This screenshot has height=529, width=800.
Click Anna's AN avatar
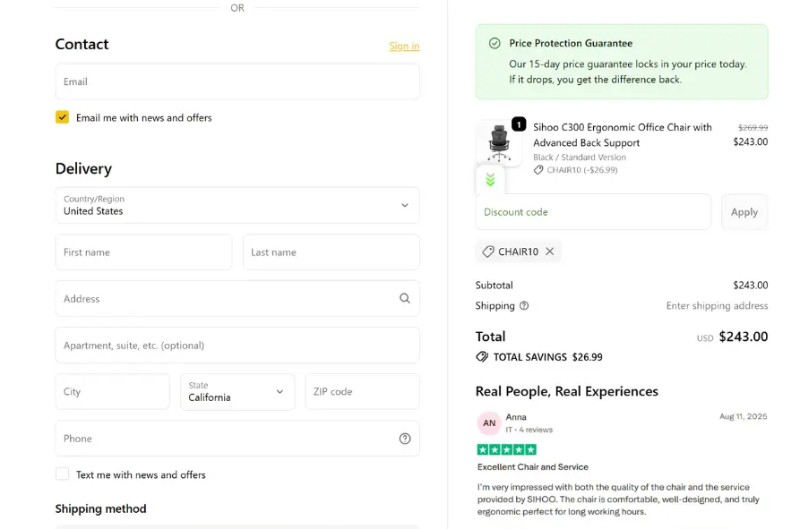coord(489,423)
